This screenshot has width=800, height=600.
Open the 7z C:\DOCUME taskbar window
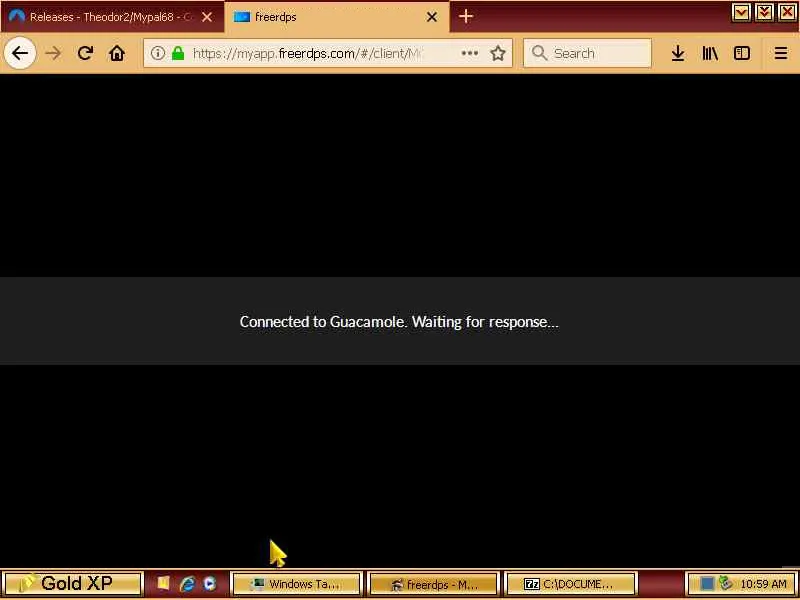click(570, 584)
